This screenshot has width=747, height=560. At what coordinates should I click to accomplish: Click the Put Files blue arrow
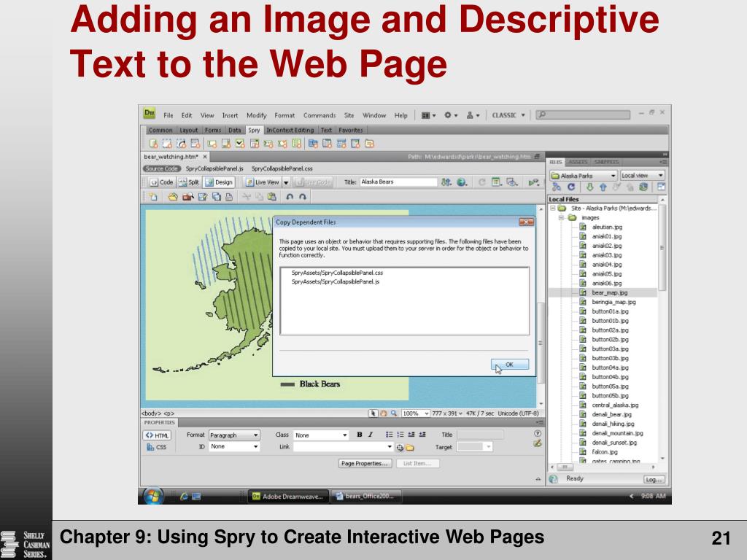(x=603, y=187)
